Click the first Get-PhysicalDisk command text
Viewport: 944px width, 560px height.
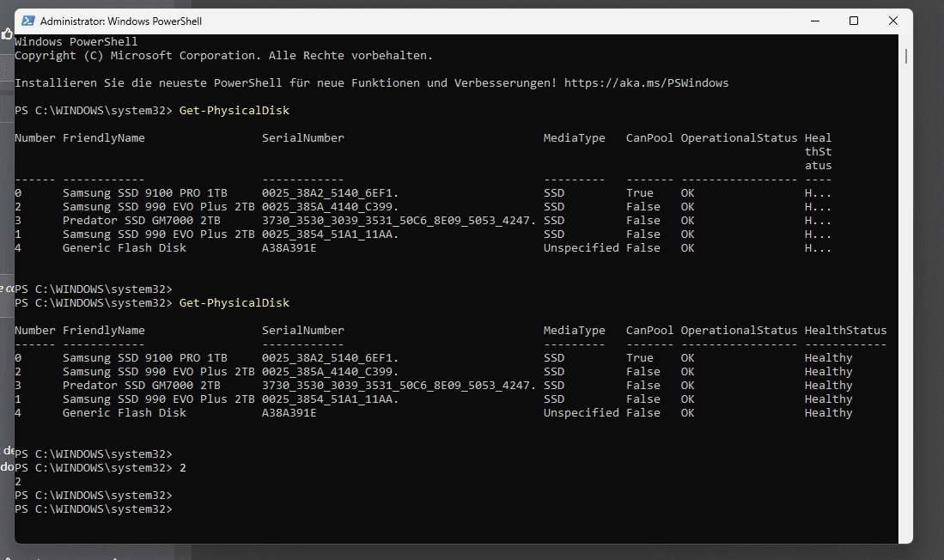[234, 111]
